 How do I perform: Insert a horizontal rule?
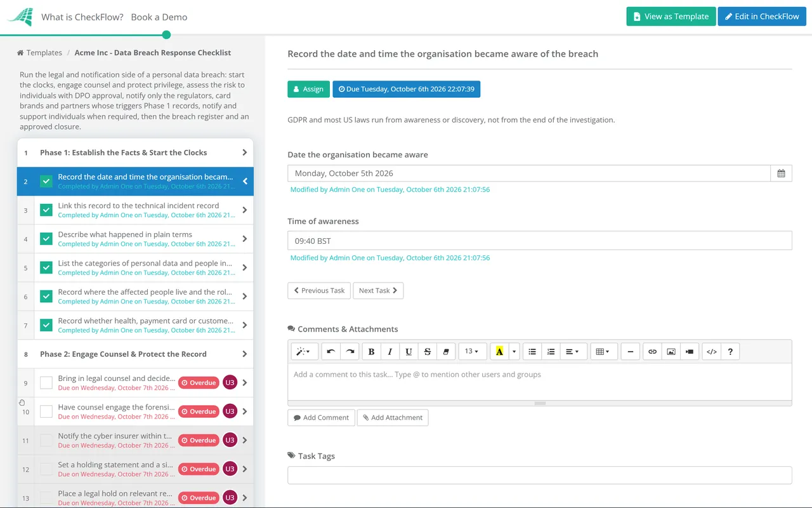[630, 352]
